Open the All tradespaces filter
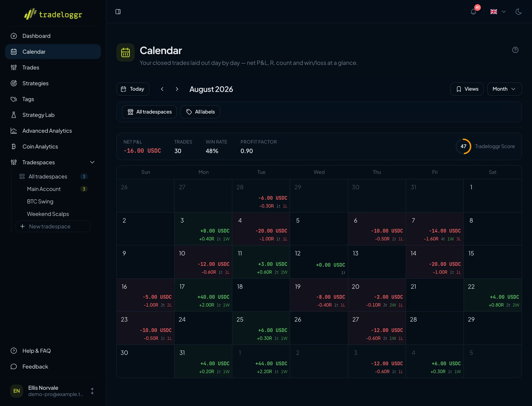 click(x=149, y=112)
